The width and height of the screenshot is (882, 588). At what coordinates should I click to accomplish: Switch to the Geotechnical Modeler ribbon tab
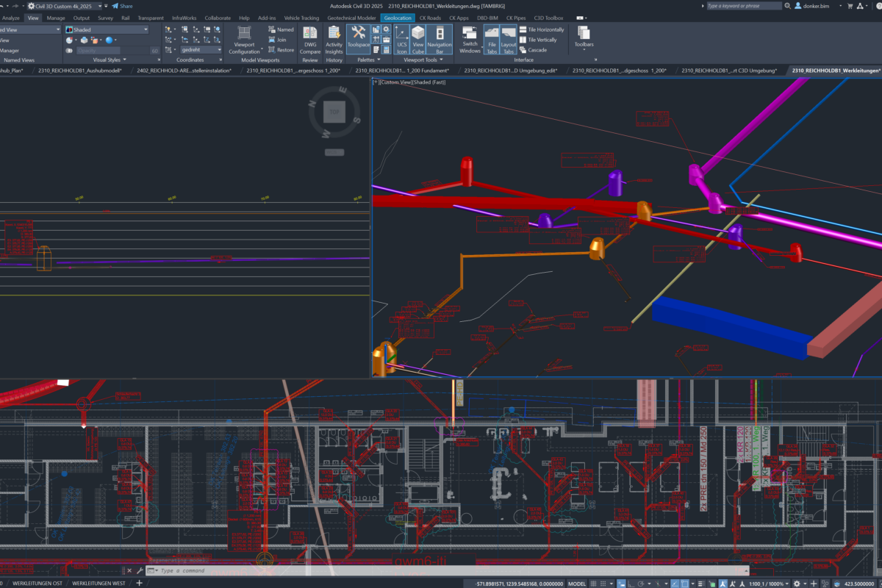point(351,18)
